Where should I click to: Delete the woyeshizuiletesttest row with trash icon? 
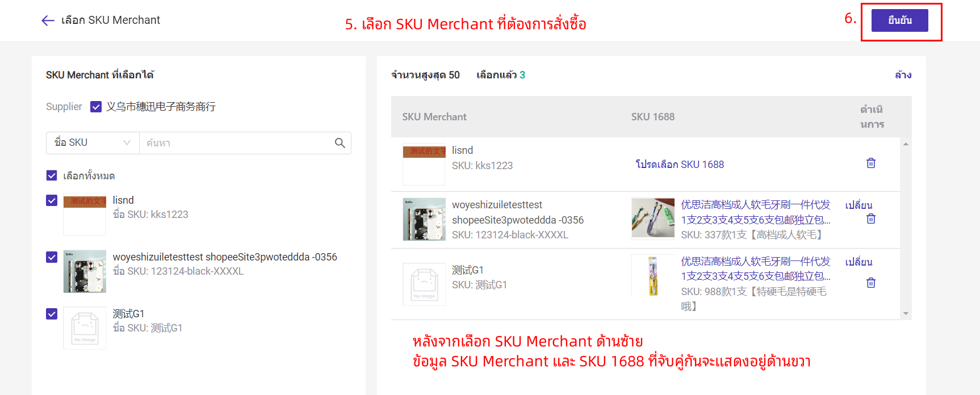coord(871,219)
